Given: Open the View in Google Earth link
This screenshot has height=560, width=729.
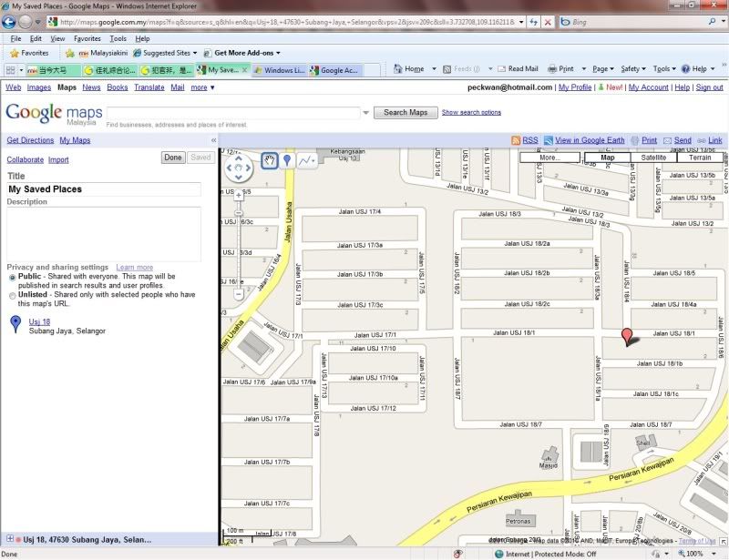Looking at the screenshot, I should pyautogui.click(x=590, y=140).
